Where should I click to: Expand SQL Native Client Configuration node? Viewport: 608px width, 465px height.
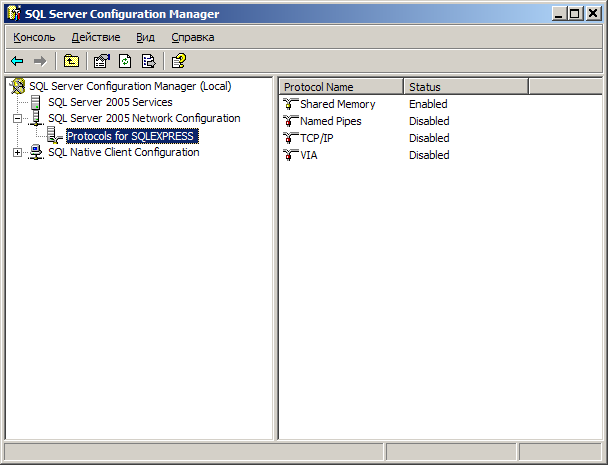coord(17,152)
